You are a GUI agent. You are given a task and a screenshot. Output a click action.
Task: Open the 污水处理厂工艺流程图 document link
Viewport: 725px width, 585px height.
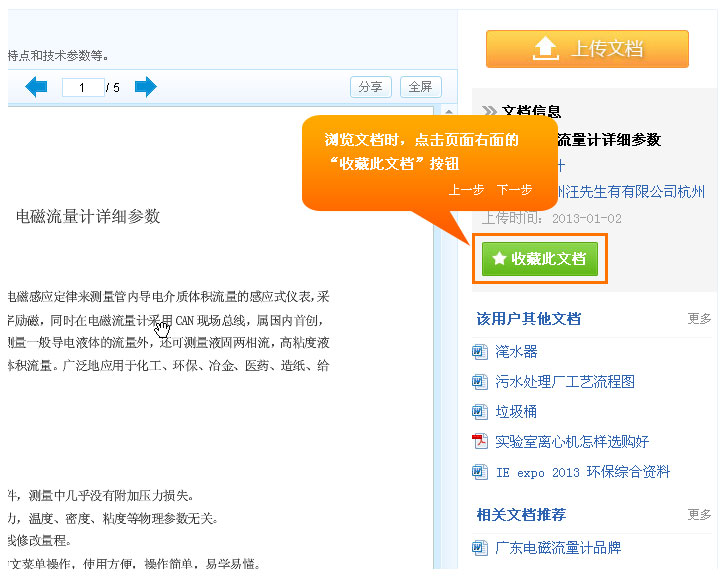pos(565,382)
